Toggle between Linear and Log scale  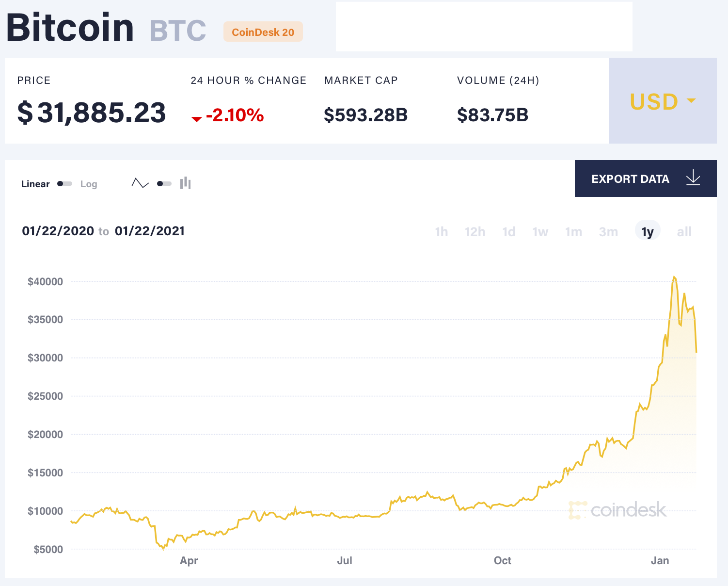click(x=63, y=184)
